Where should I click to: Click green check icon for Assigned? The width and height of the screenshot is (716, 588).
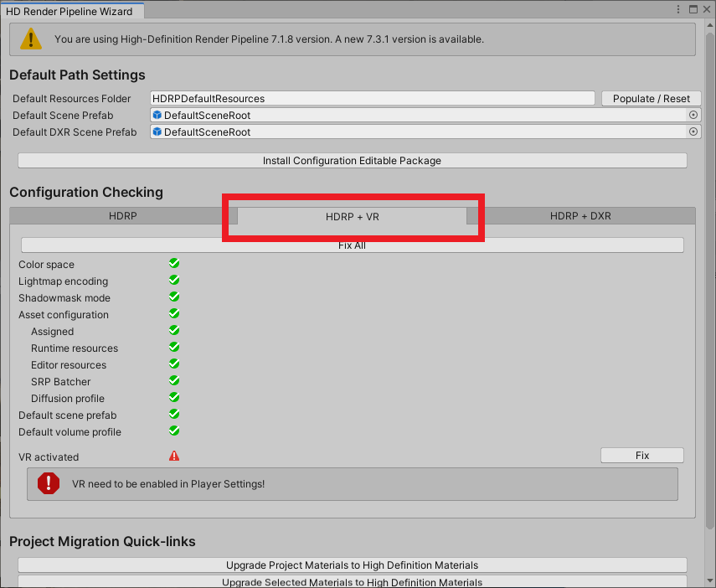tap(174, 330)
